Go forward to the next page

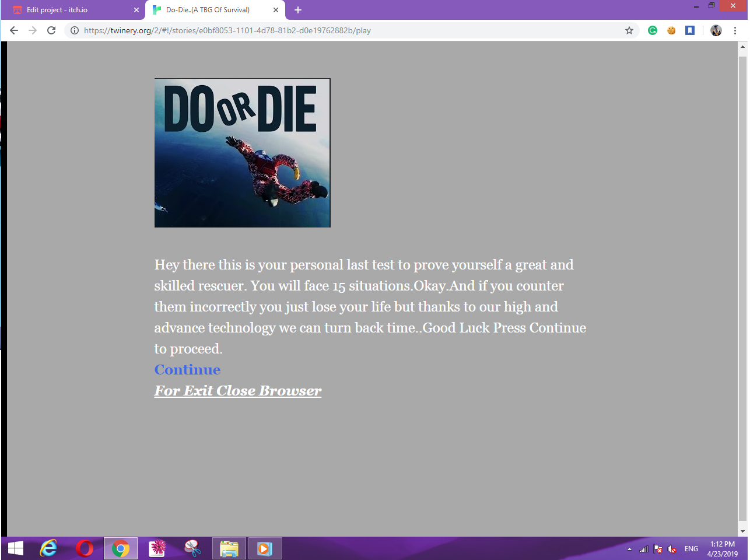pyautogui.click(x=33, y=30)
